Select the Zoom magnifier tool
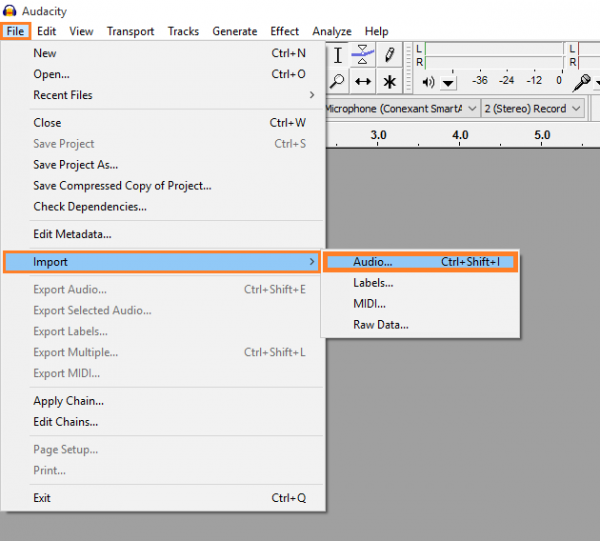This screenshot has width=600, height=541. pos(338,81)
